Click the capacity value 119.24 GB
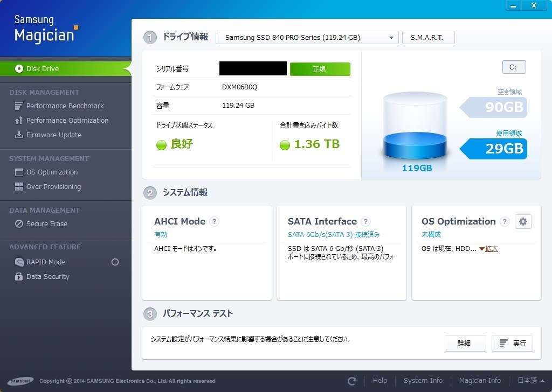 pos(238,106)
